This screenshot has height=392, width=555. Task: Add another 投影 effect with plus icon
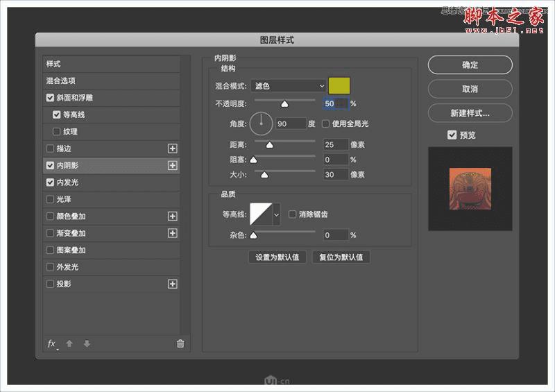[172, 284]
